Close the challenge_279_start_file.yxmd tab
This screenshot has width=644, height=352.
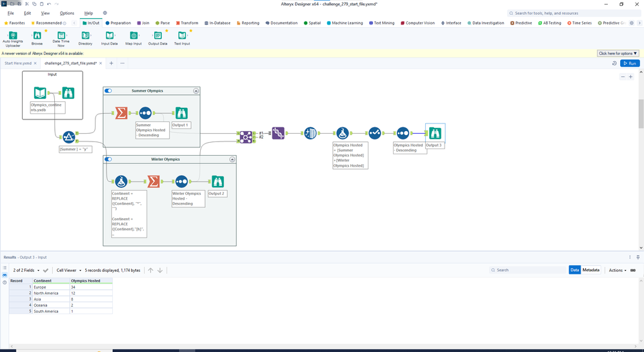point(101,63)
